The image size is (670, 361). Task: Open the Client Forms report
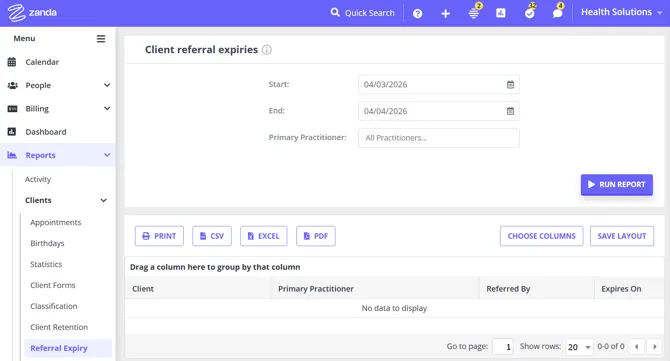point(53,285)
